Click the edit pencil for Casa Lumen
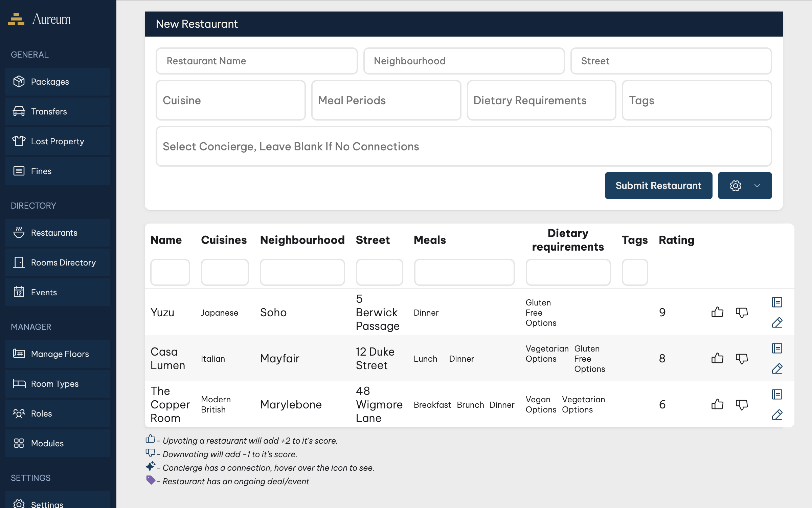Screen dimensions: 812x508 (777, 368)
